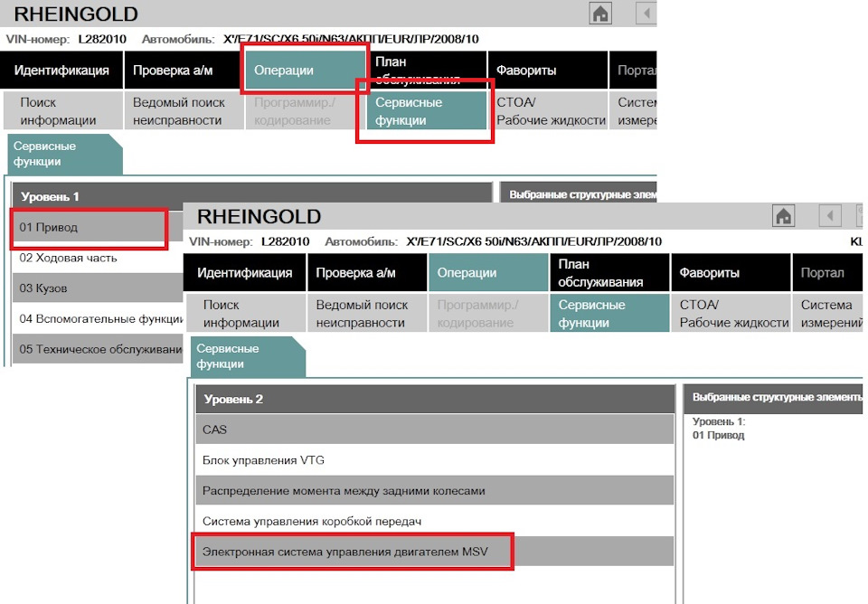Click the back arrow in the front window

click(830, 216)
